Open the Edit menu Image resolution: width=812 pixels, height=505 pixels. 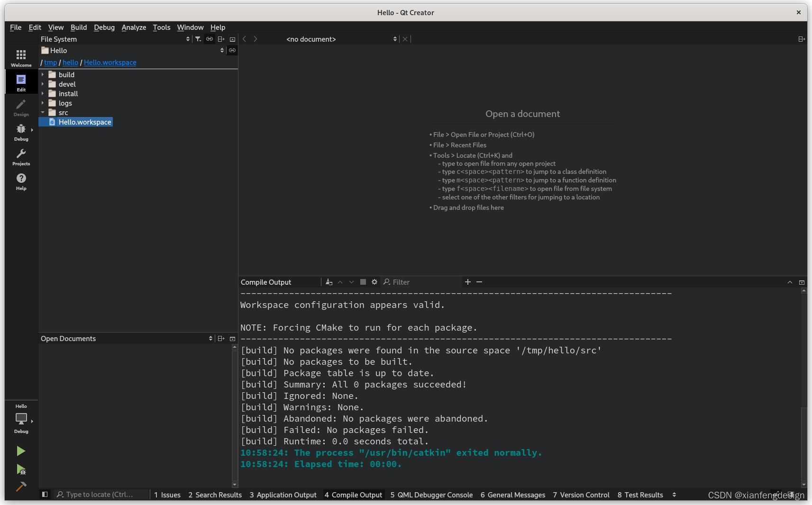coord(35,27)
